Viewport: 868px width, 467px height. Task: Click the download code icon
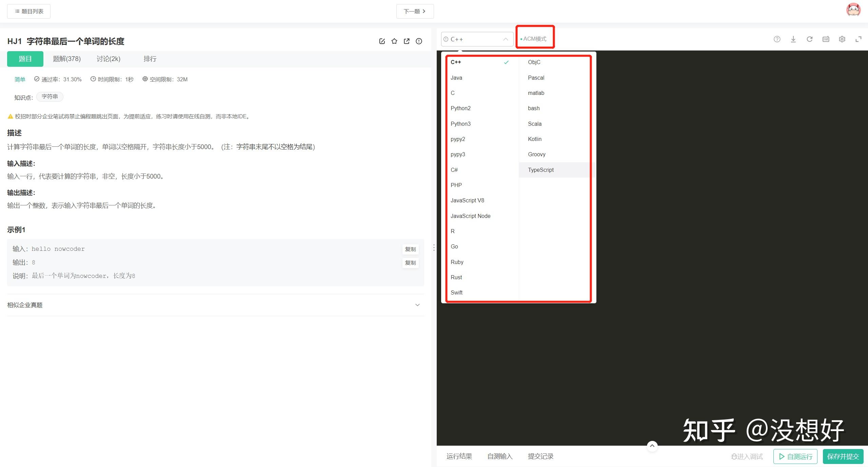point(793,39)
